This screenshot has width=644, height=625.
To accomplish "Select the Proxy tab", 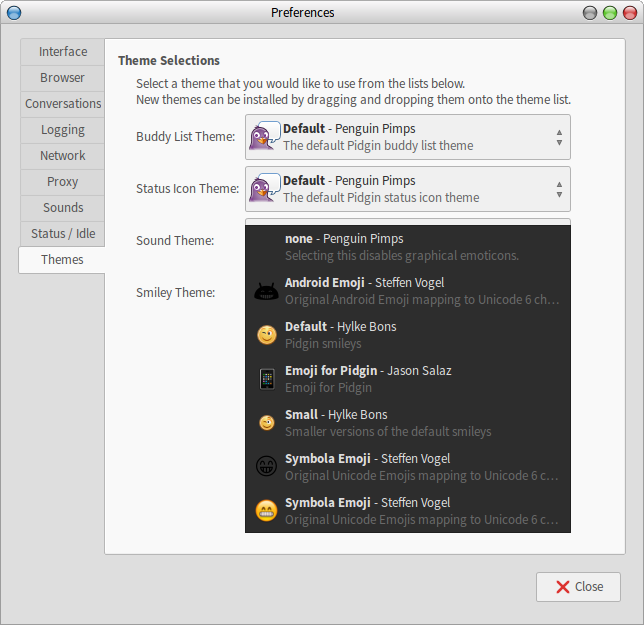I will coord(63,182).
